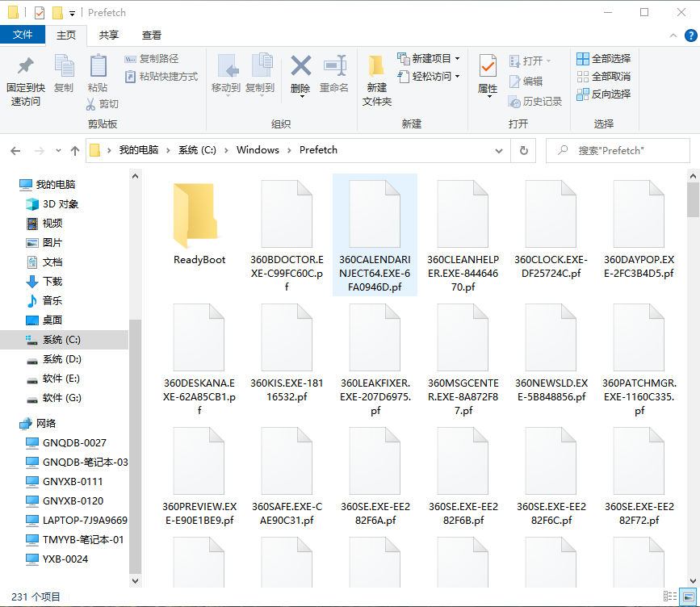Open the Help question mark icon
Viewport: 700px width, 607px height.
pyautogui.click(x=690, y=36)
